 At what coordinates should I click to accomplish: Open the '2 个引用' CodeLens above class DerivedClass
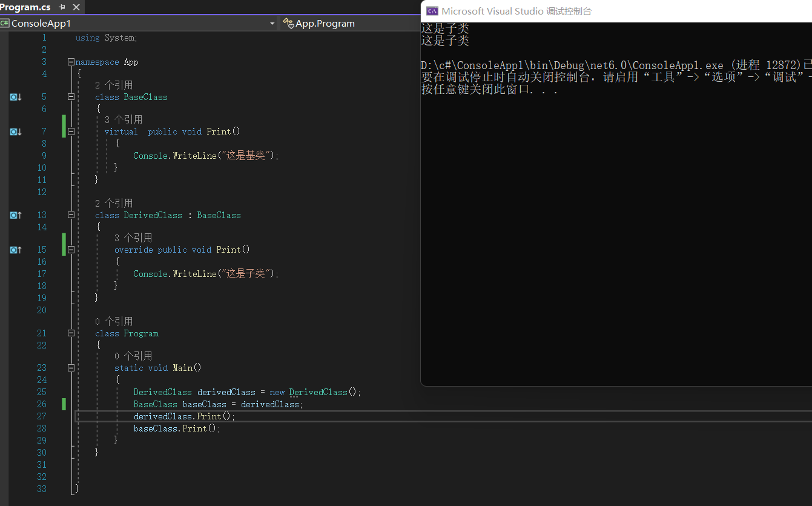point(114,203)
